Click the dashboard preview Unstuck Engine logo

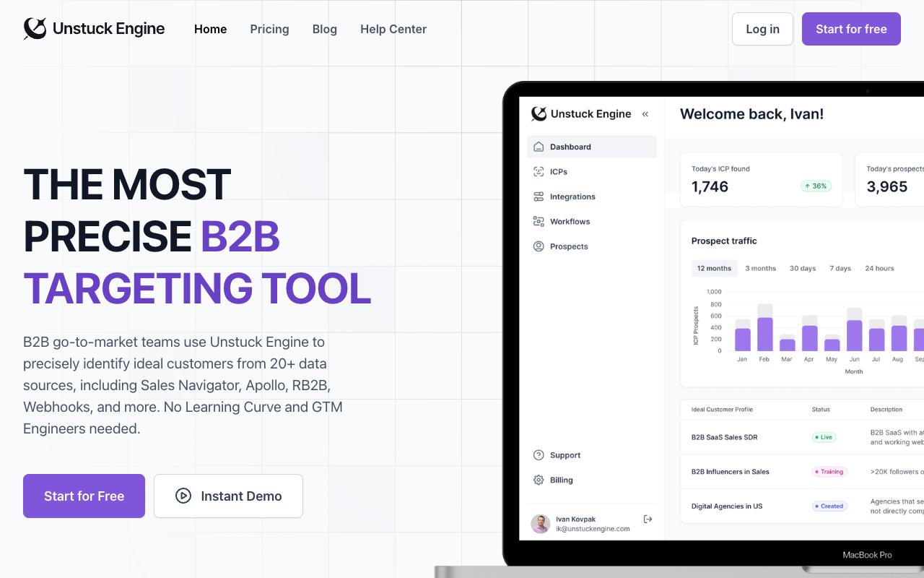(x=581, y=113)
